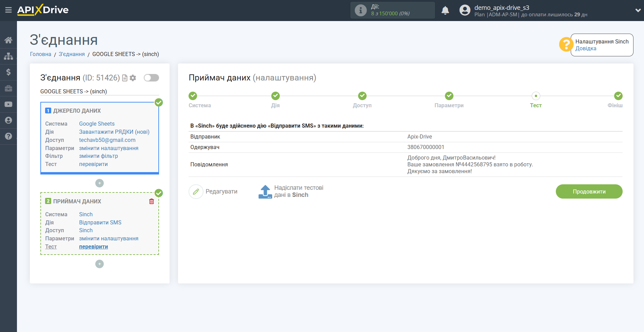Viewport: 644px width, 332px height.
Task: Add block below data receiver
Action: coord(99,264)
